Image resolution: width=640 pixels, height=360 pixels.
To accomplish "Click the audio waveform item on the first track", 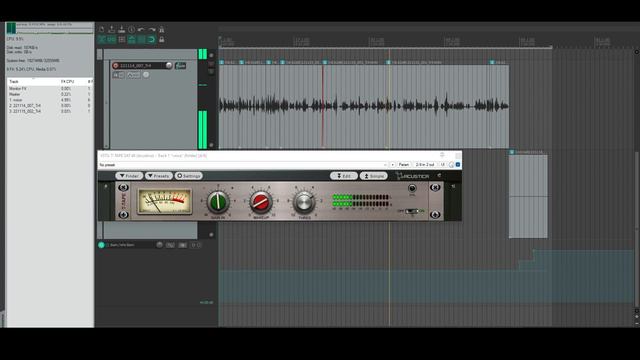I will [x=364, y=106].
